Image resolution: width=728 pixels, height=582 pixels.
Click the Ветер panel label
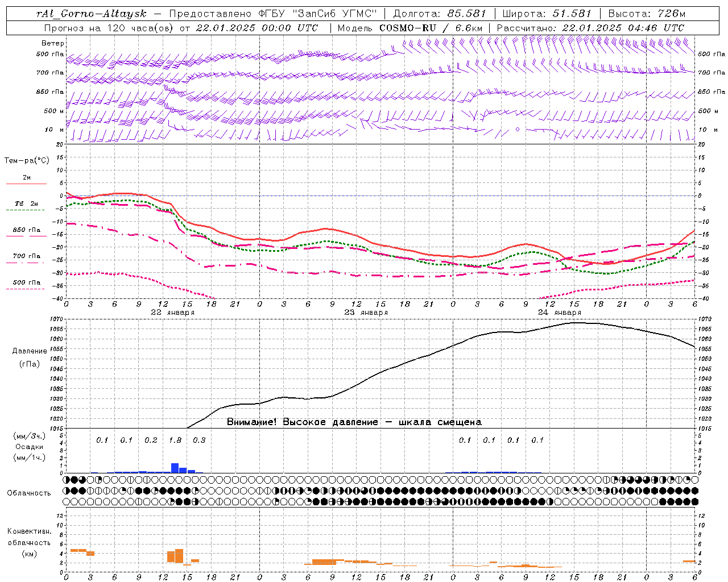coord(53,43)
